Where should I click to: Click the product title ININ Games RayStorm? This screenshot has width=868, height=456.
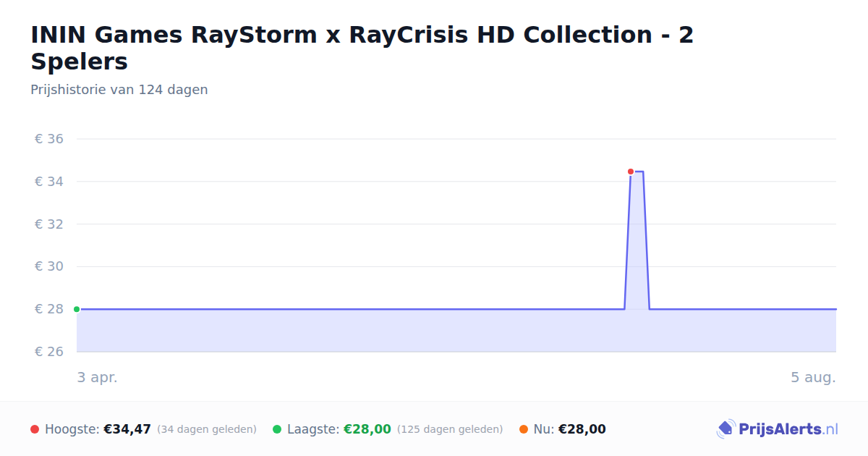pyautogui.click(x=362, y=48)
